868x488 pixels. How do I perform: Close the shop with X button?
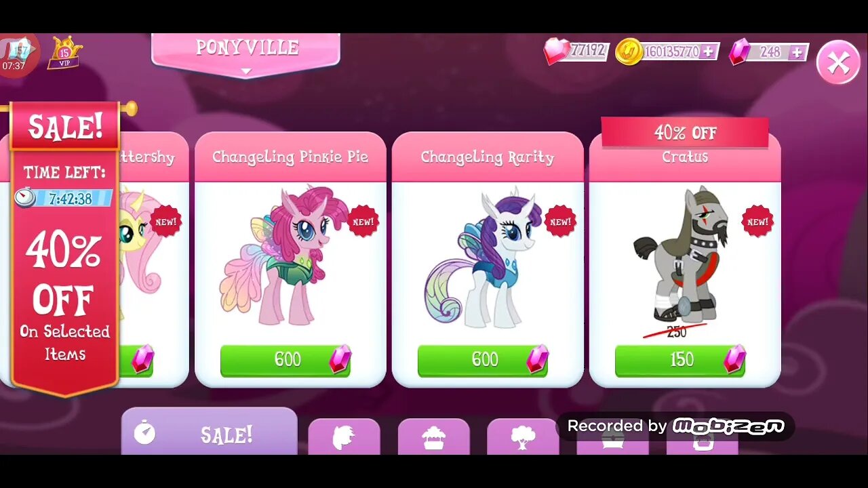point(838,63)
